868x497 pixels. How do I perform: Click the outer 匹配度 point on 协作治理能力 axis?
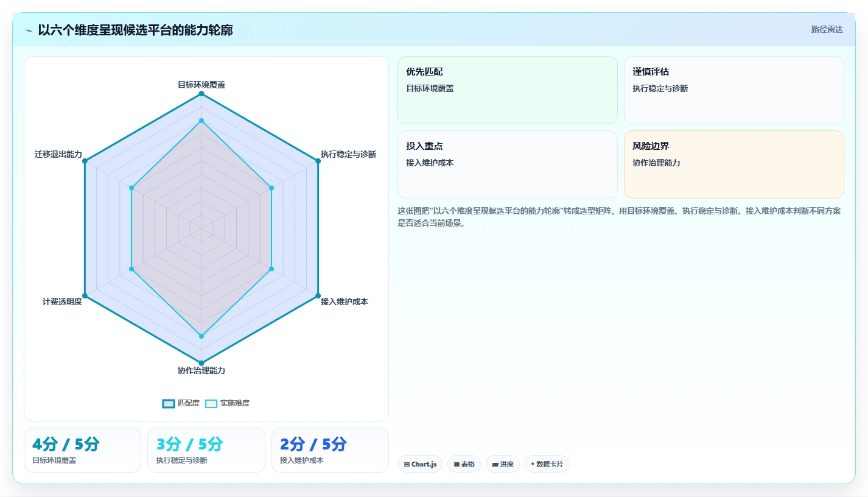(201, 362)
